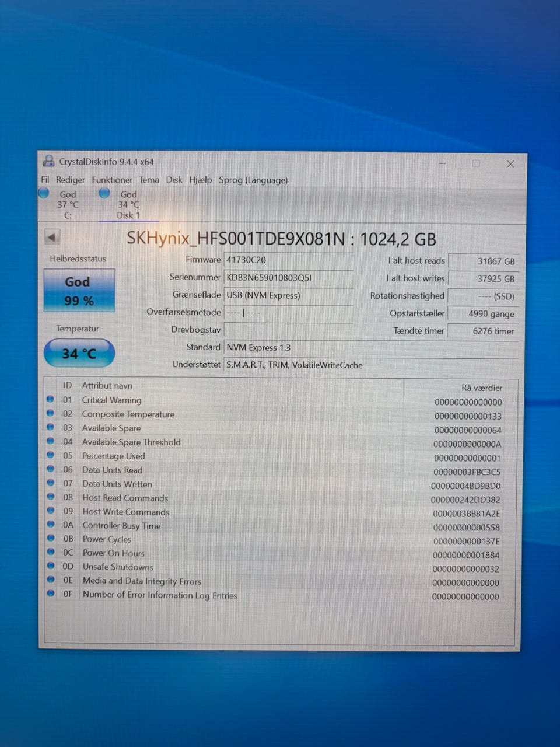Select the Composite Temperature attribute name
The image size is (560, 747).
pos(128,414)
